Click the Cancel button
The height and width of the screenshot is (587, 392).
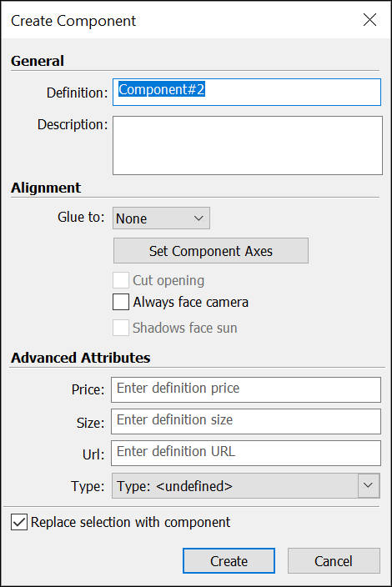tap(334, 561)
